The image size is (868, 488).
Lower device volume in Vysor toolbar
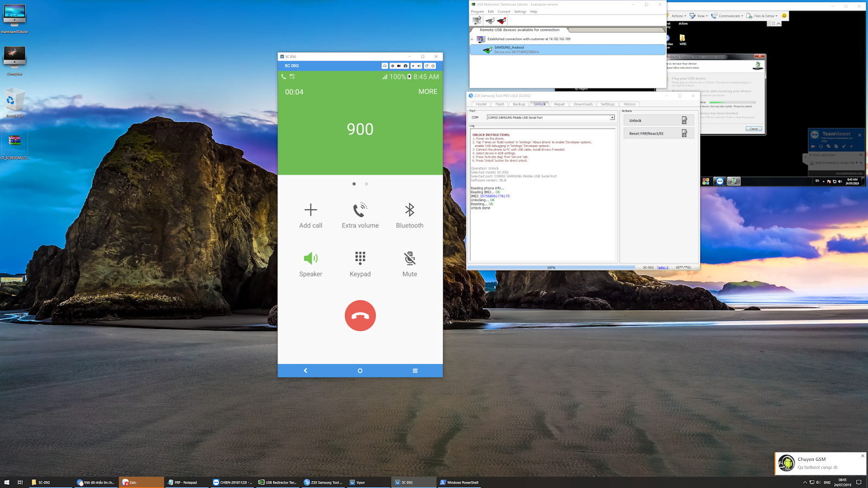point(413,66)
